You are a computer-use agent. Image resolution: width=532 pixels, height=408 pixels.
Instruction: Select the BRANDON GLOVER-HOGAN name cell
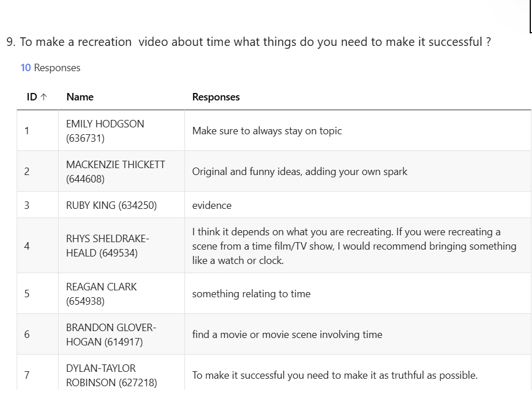121,335
